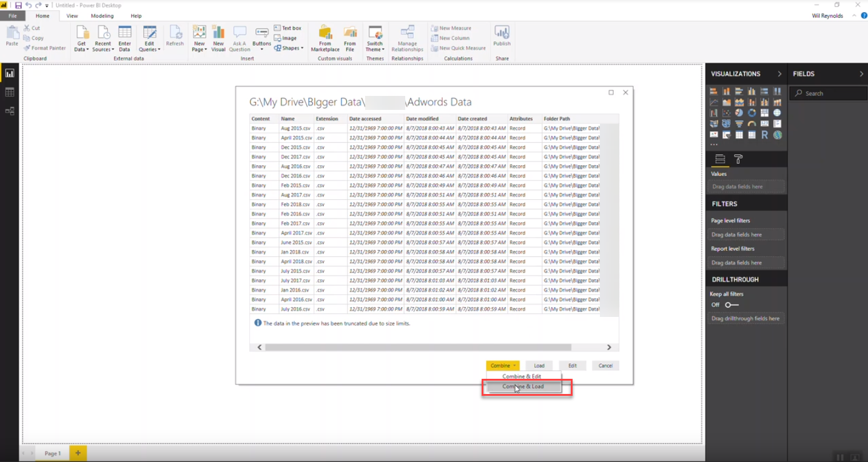
Task: Open more visuals via the ellipsis
Action: click(714, 144)
